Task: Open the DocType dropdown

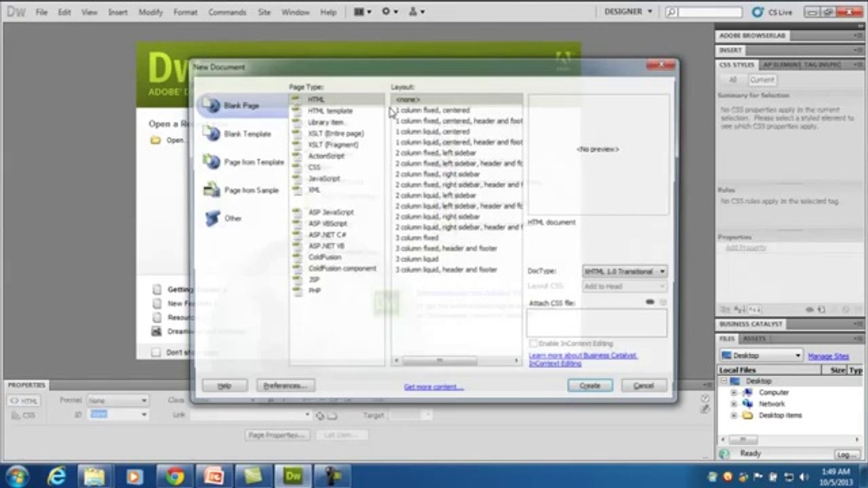Action: tap(625, 271)
